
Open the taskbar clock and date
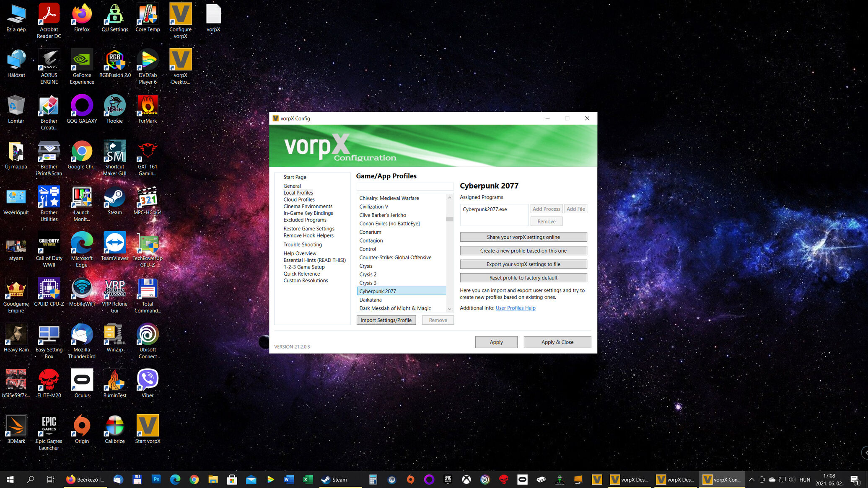click(829, 480)
